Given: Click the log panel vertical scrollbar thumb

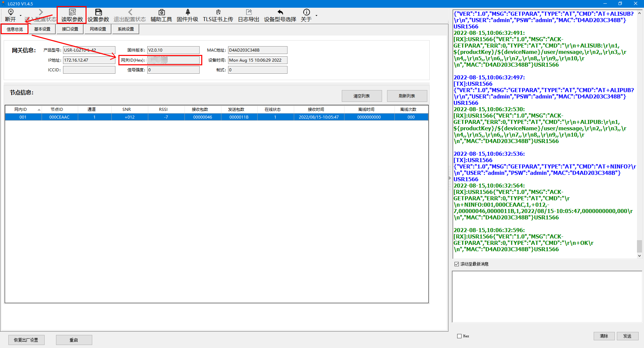Looking at the screenshot, I should (639, 246).
